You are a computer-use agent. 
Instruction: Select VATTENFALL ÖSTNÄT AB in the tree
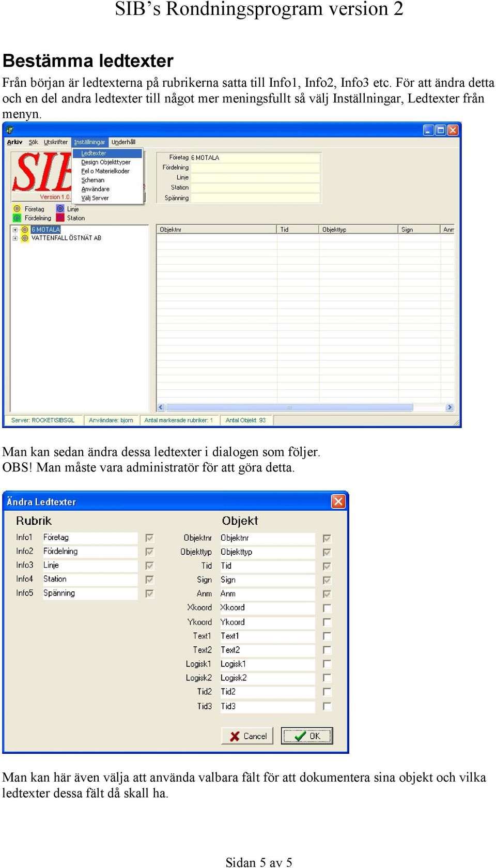pos(66,238)
